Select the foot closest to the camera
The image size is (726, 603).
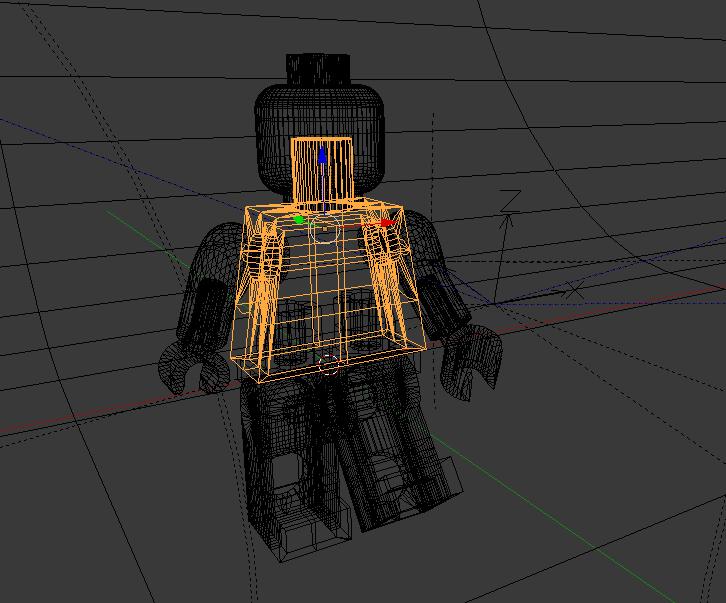coord(315,528)
